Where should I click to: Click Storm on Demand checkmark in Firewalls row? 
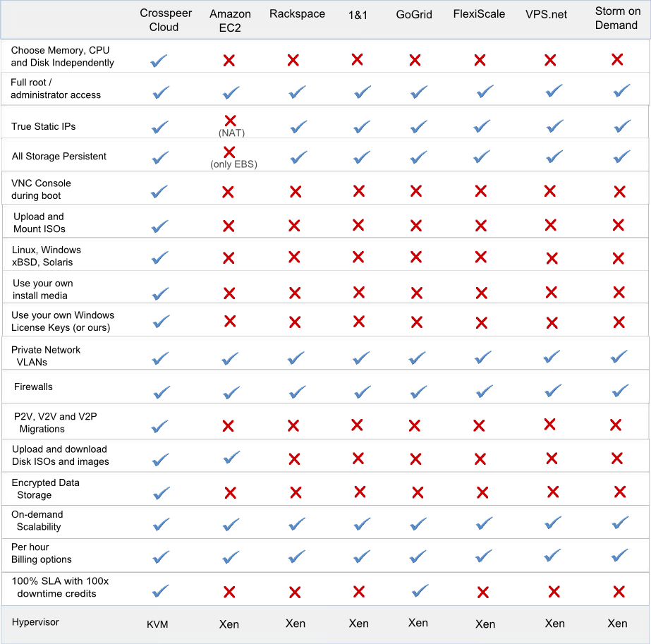620,390
